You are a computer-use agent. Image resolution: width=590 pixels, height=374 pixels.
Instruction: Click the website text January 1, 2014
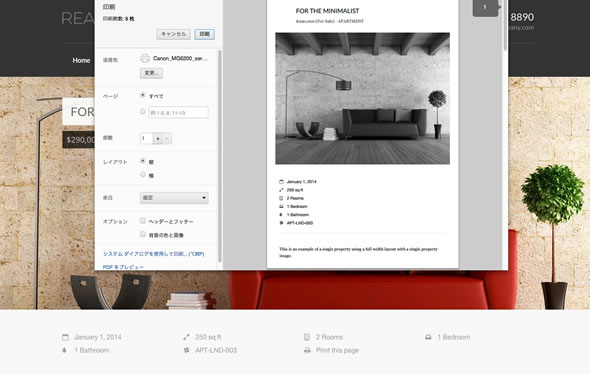pos(98,337)
